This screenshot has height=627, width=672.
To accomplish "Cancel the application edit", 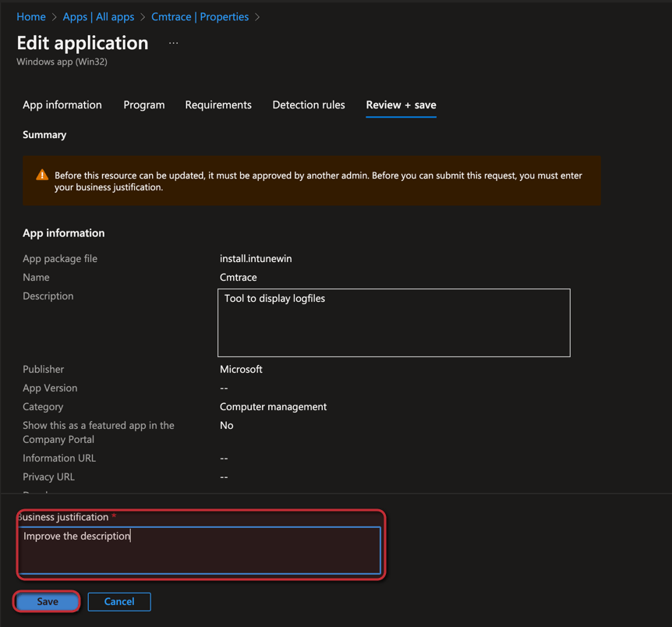I will 119,601.
